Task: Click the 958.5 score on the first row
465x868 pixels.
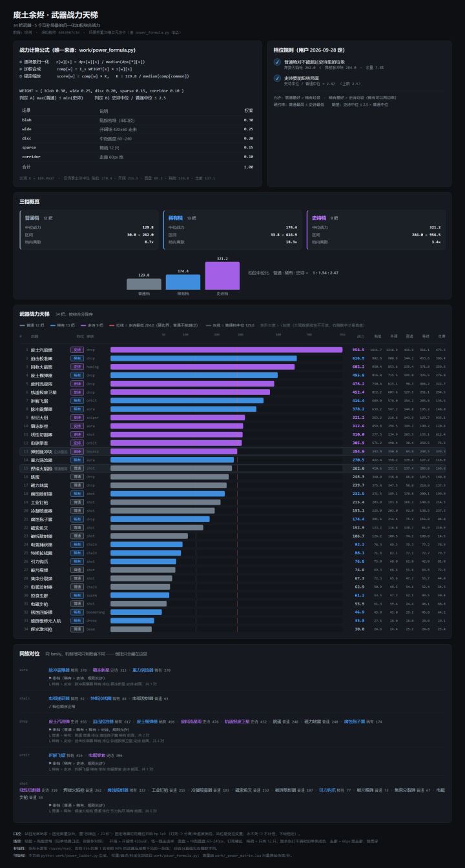Action: [x=358, y=349]
